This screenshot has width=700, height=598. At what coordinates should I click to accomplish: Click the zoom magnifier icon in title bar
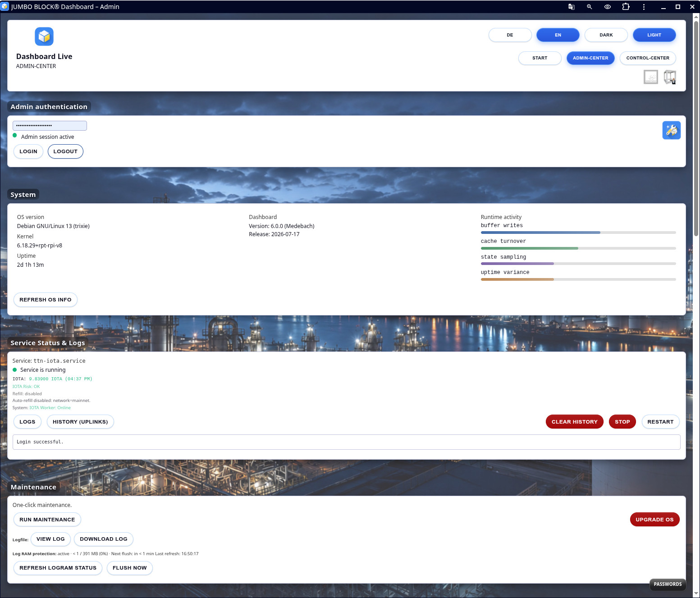[589, 7]
